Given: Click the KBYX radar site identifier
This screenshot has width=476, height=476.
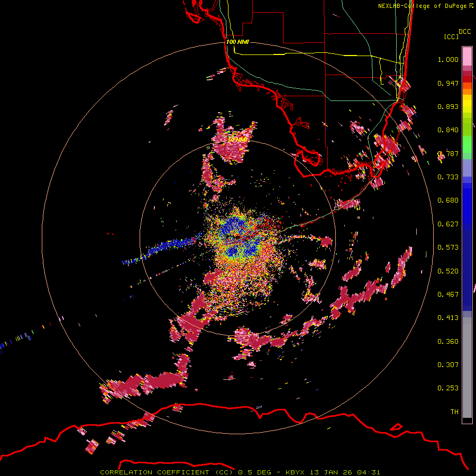Looking at the screenshot, I should pos(295,472).
